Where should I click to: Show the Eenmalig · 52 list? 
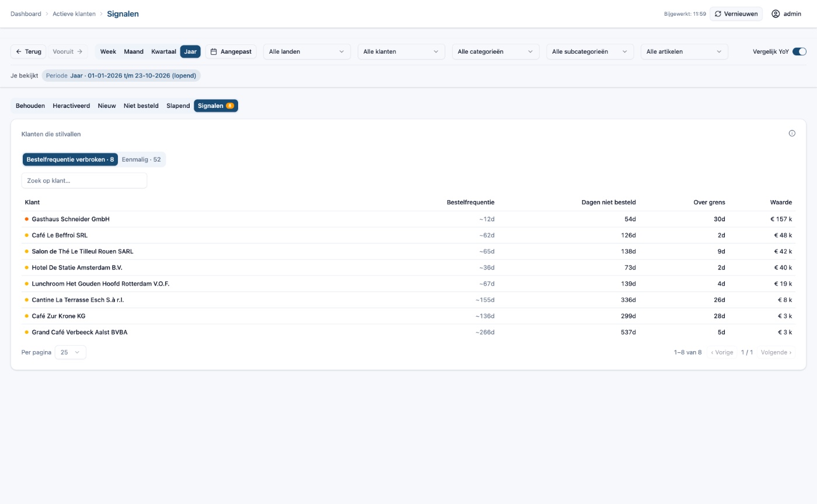(x=141, y=159)
